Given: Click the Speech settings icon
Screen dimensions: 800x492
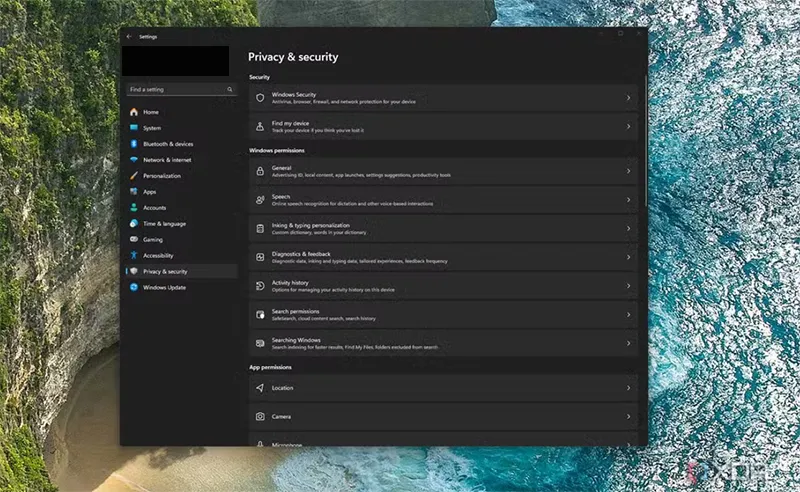Looking at the screenshot, I should click(x=260, y=200).
